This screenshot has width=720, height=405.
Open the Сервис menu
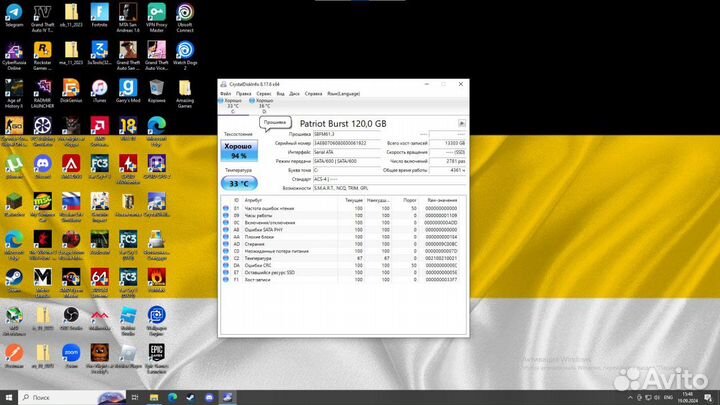(x=260, y=93)
